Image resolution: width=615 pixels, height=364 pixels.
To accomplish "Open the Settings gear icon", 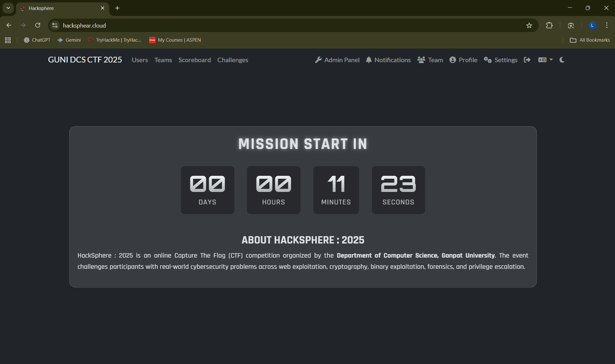I will pos(488,60).
